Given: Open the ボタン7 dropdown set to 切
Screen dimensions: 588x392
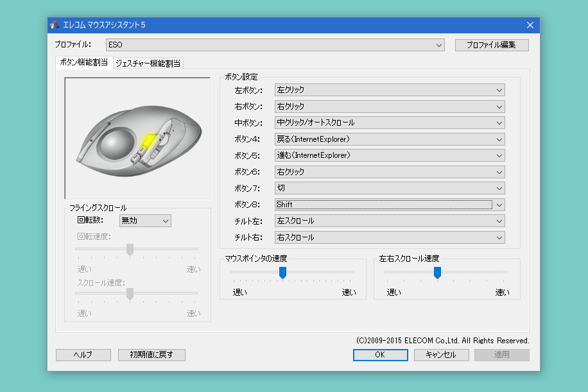Looking at the screenshot, I should click(x=390, y=189).
